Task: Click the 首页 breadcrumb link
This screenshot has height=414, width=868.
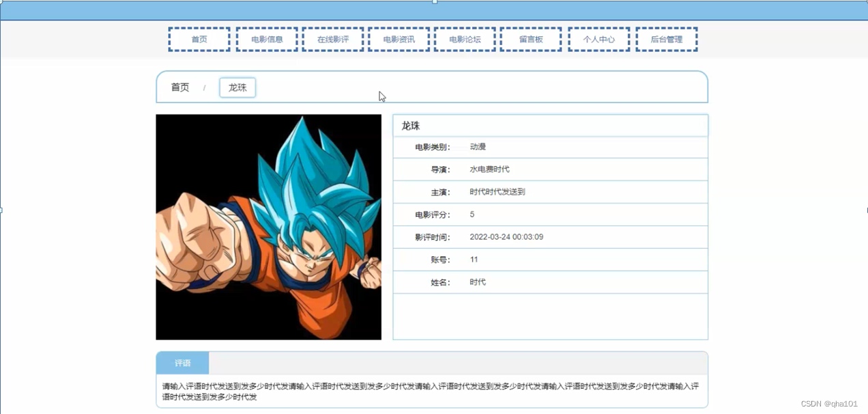Action: pyautogui.click(x=180, y=87)
